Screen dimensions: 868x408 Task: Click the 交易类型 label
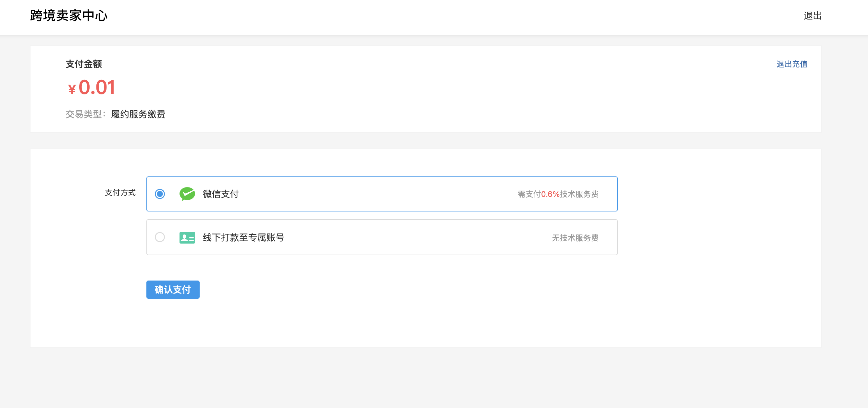pos(84,114)
